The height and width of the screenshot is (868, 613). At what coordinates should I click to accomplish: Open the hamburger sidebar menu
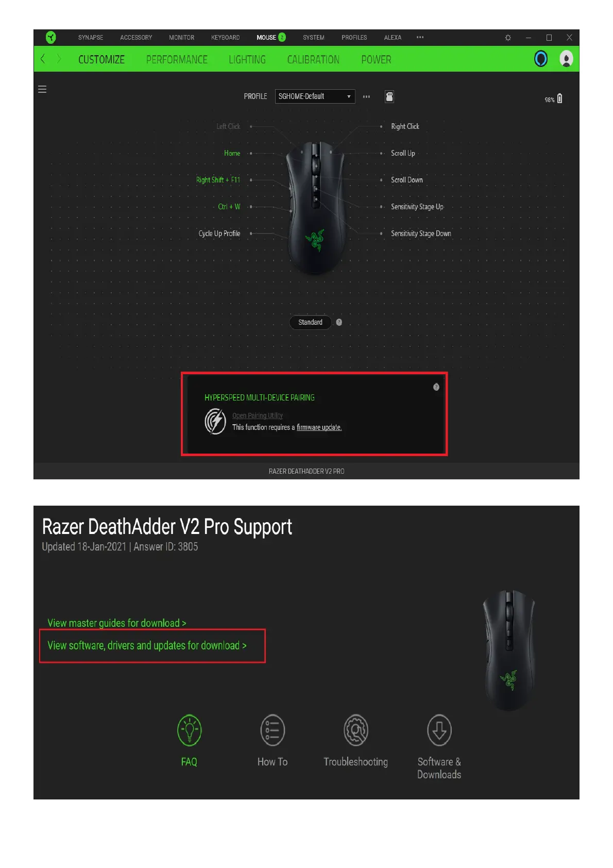click(42, 90)
